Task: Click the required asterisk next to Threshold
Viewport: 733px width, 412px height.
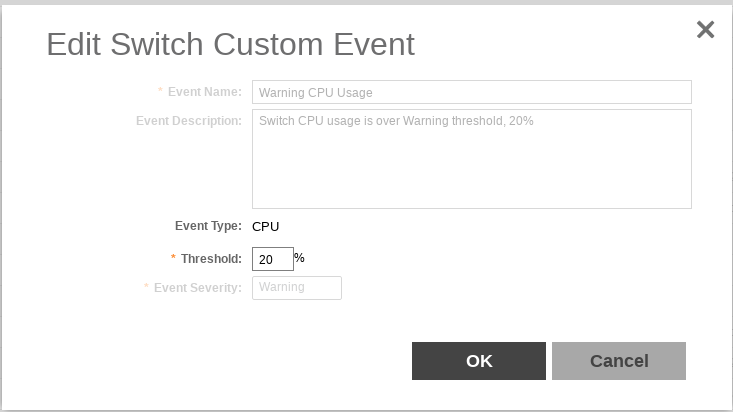Action: pos(173,258)
